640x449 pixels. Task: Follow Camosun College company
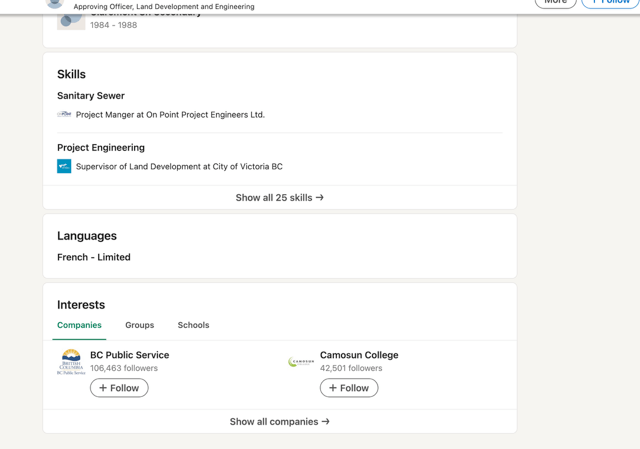coord(349,388)
